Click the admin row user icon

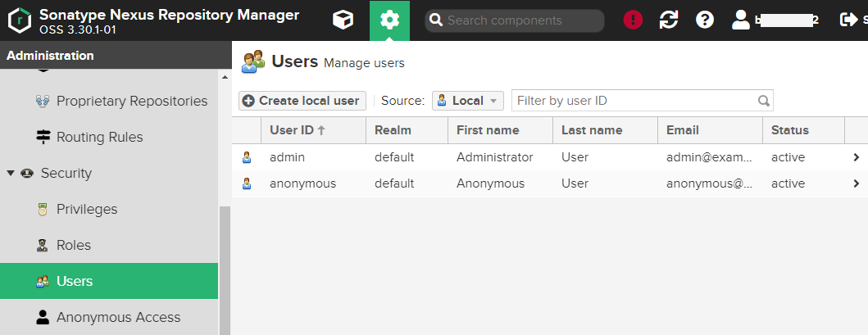click(247, 158)
